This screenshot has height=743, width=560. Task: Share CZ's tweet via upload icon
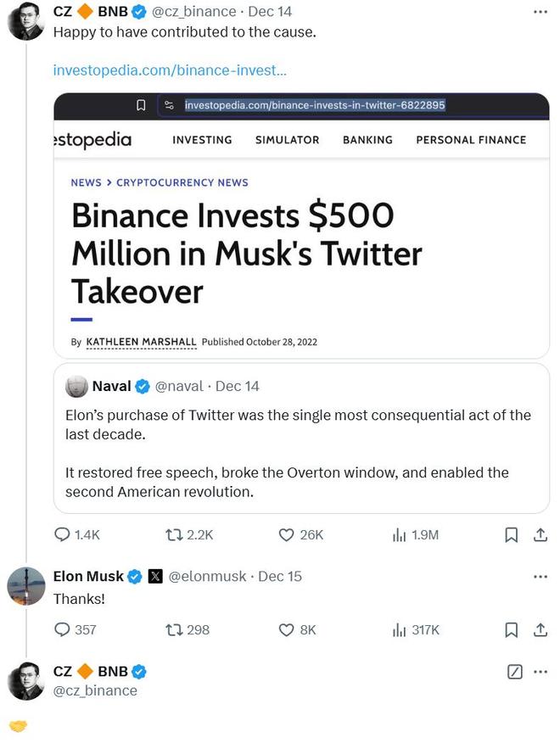540,535
